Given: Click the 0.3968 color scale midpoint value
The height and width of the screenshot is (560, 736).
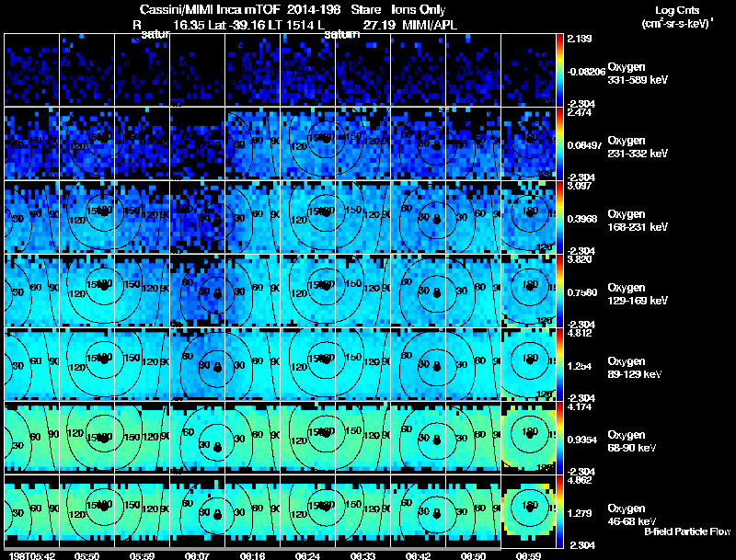Looking at the screenshot, I should 582,219.
